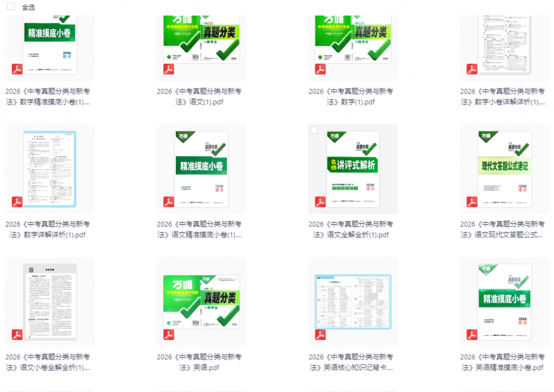Image resolution: width=554 pixels, height=392 pixels.
Task: Tick the 全选 select-all checkbox
Action: click(11, 6)
